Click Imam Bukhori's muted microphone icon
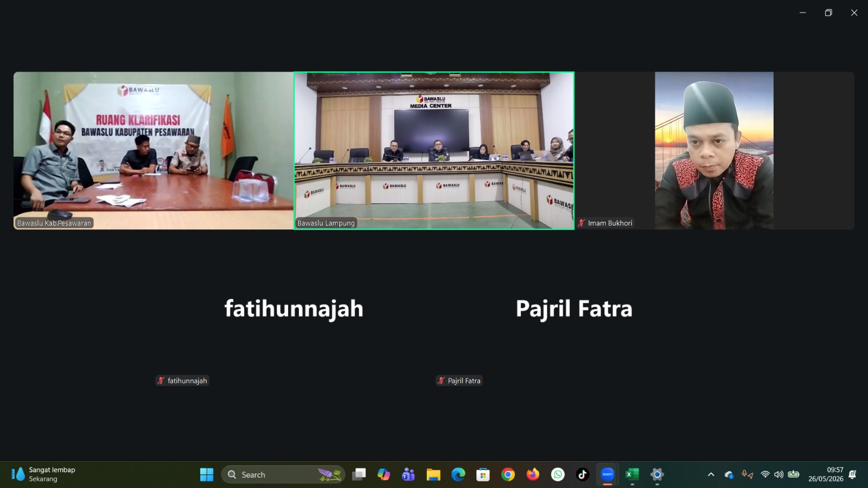This screenshot has width=868, height=488. (582, 223)
